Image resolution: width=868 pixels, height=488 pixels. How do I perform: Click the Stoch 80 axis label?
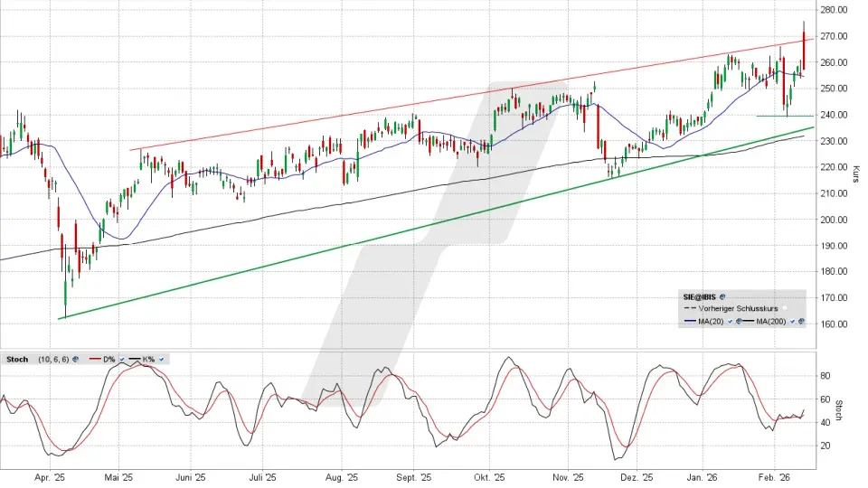(x=825, y=376)
